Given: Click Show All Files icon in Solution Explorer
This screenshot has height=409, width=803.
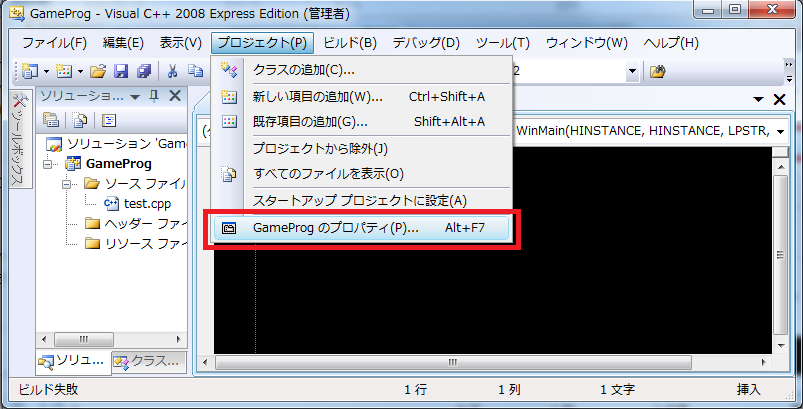Looking at the screenshot, I should point(80,120).
